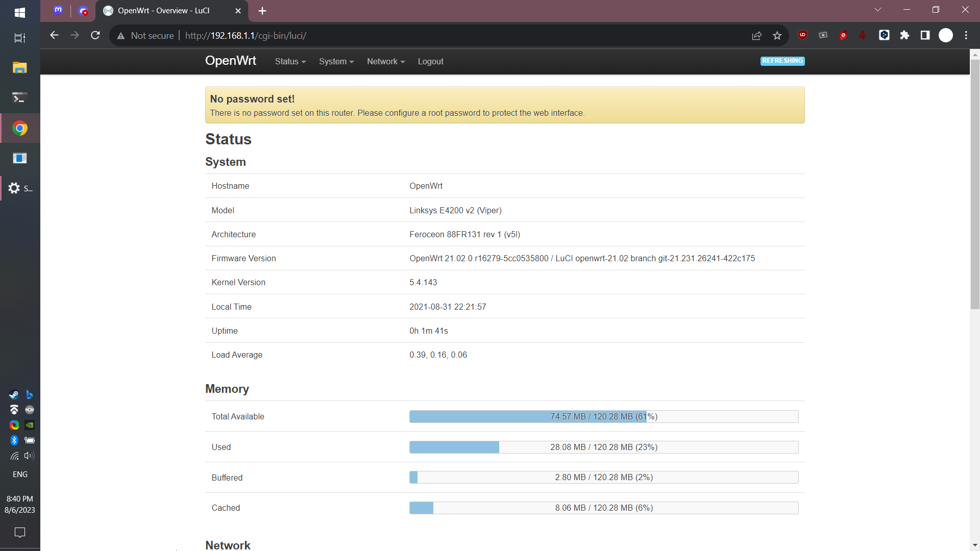This screenshot has height=551, width=980.
Task: Open the uBlock Origin extension icon
Action: click(x=802, y=35)
